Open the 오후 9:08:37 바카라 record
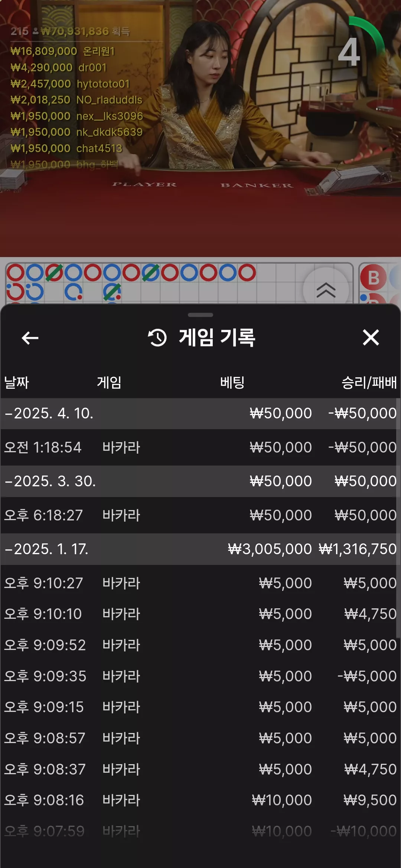This screenshot has height=868, width=401. [200, 769]
